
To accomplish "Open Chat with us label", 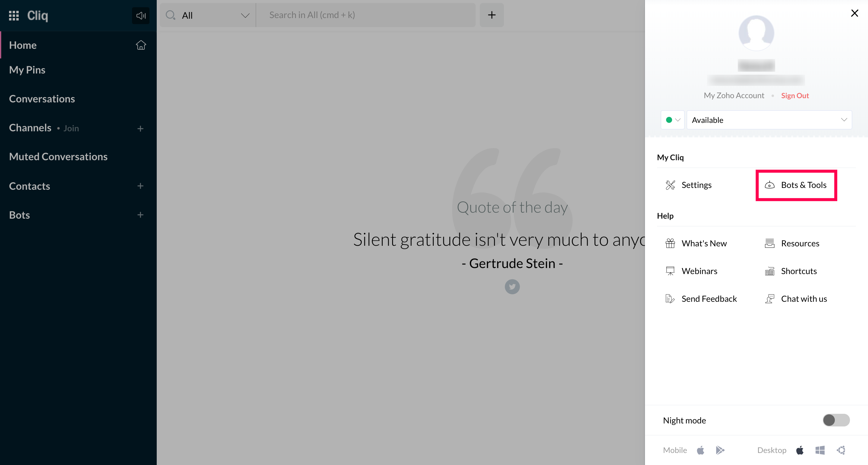I will 804,299.
